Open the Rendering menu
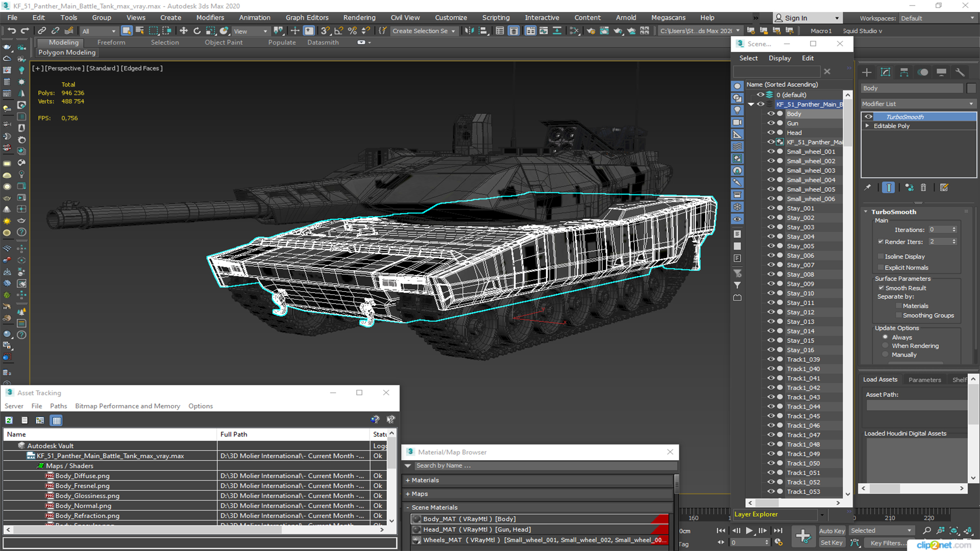 tap(359, 18)
